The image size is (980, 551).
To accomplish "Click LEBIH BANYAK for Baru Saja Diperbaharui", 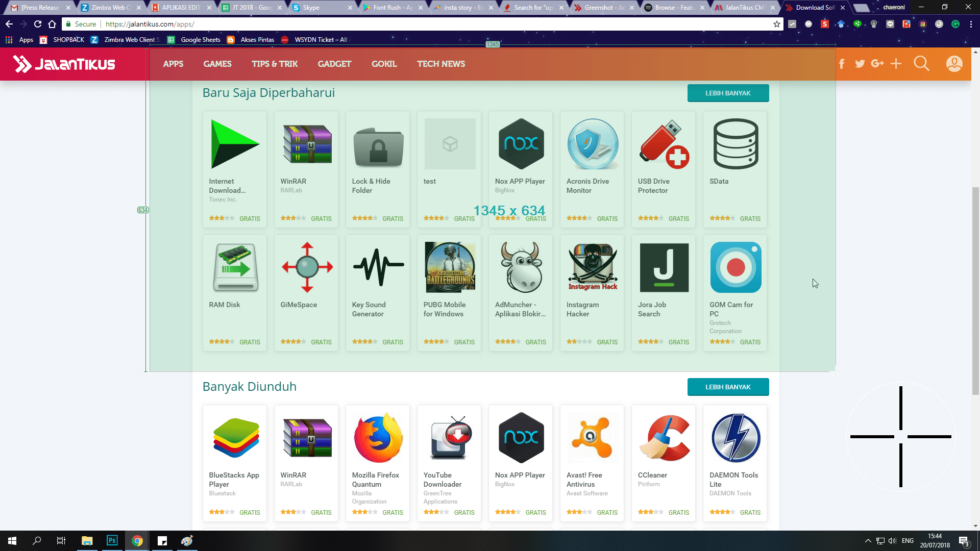I will [x=728, y=93].
